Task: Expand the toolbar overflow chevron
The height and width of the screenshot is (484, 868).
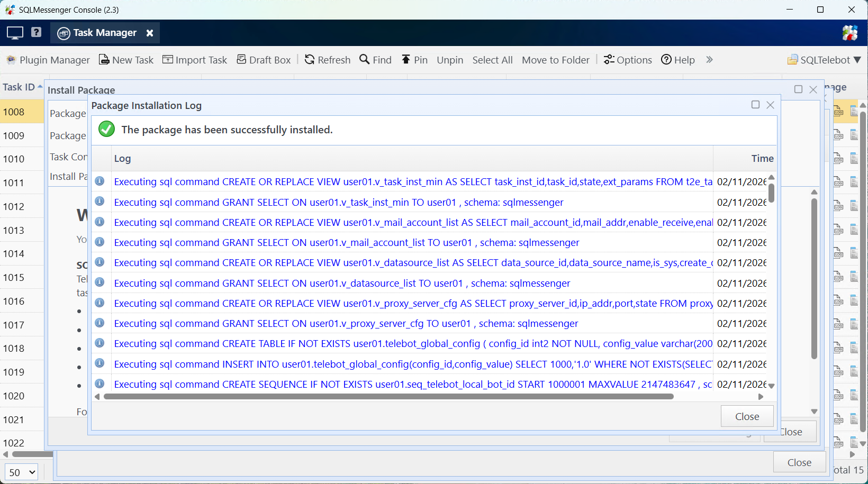Action: click(709, 60)
